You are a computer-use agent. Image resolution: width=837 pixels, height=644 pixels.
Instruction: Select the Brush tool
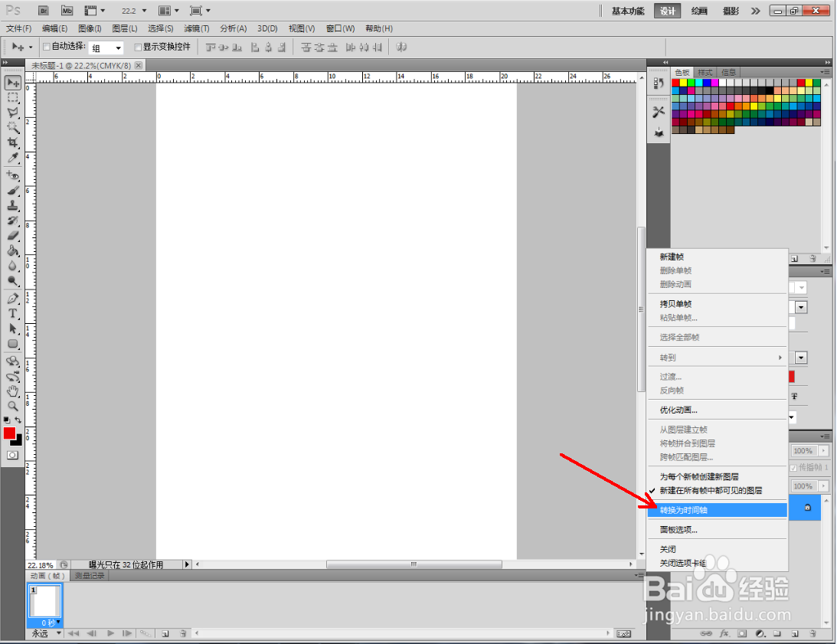13,191
